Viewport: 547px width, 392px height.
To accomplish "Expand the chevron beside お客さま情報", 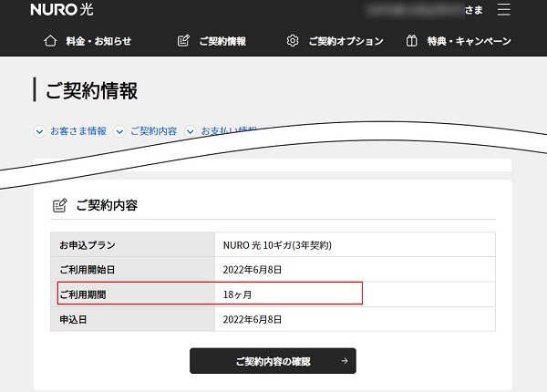I will (39, 131).
